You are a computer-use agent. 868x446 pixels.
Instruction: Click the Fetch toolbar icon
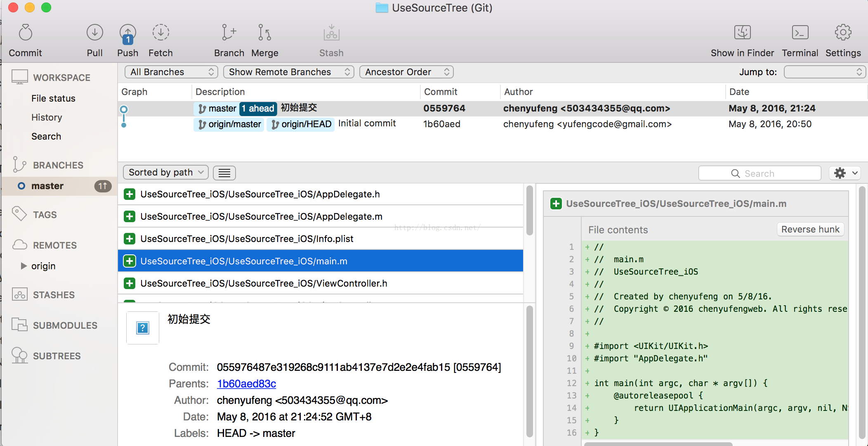pyautogui.click(x=160, y=33)
